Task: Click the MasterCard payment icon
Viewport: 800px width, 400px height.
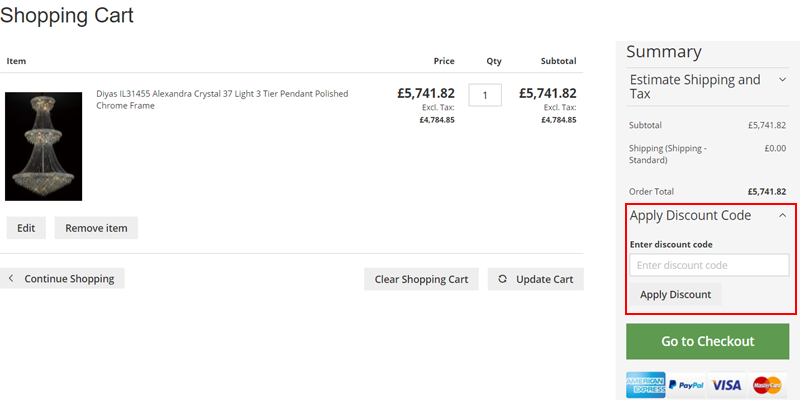Action: point(767,385)
